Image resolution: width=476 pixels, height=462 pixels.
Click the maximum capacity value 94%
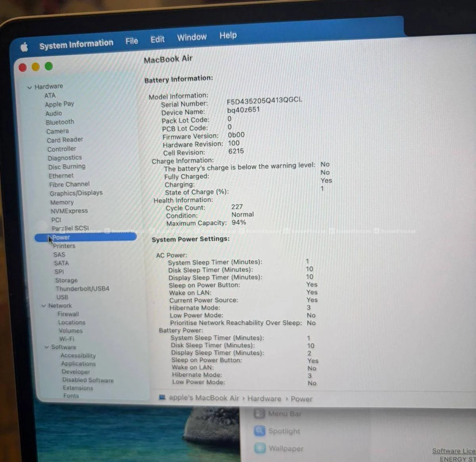click(238, 222)
